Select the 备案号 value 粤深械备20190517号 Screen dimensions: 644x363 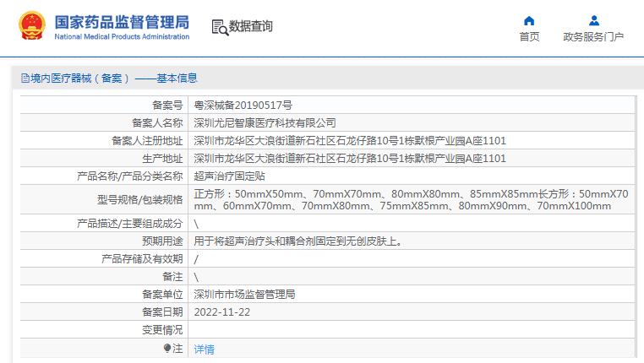pyautogui.click(x=243, y=106)
